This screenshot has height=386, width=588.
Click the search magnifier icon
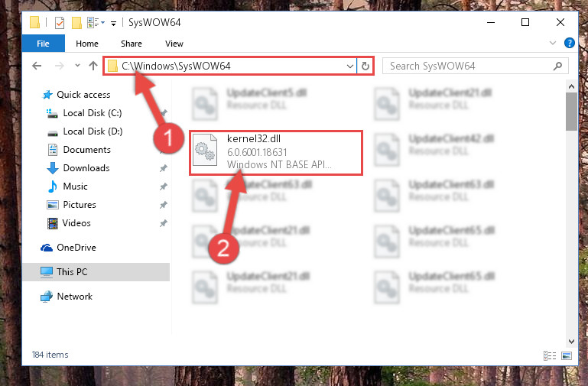coord(557,66)
